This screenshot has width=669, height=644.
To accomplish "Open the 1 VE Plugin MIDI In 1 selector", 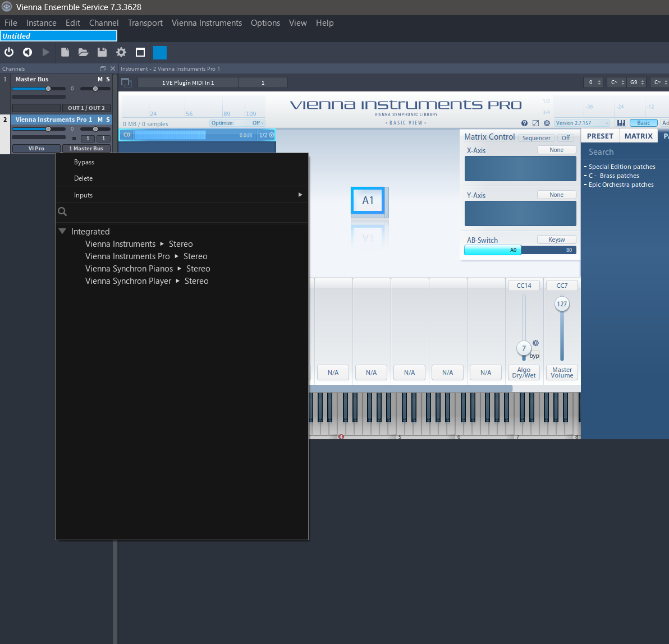I will pyautogui.click(x=188, y=82).
